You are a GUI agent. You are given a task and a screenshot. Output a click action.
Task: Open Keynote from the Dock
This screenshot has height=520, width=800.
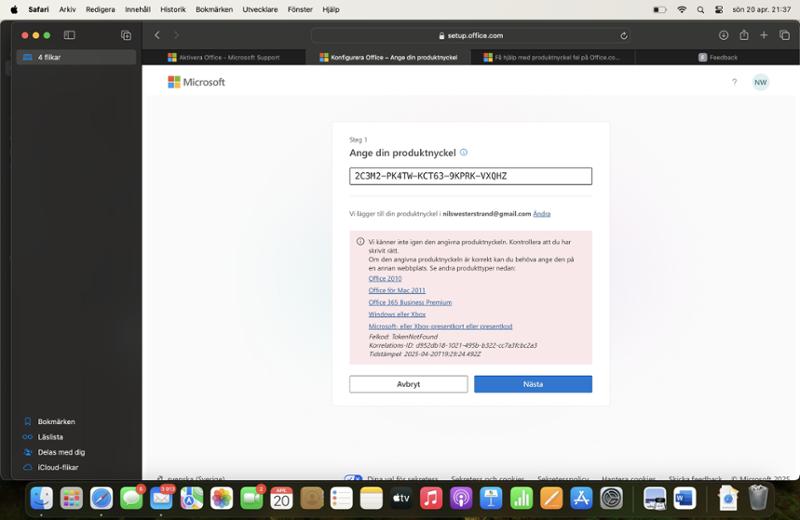(491, 498)
